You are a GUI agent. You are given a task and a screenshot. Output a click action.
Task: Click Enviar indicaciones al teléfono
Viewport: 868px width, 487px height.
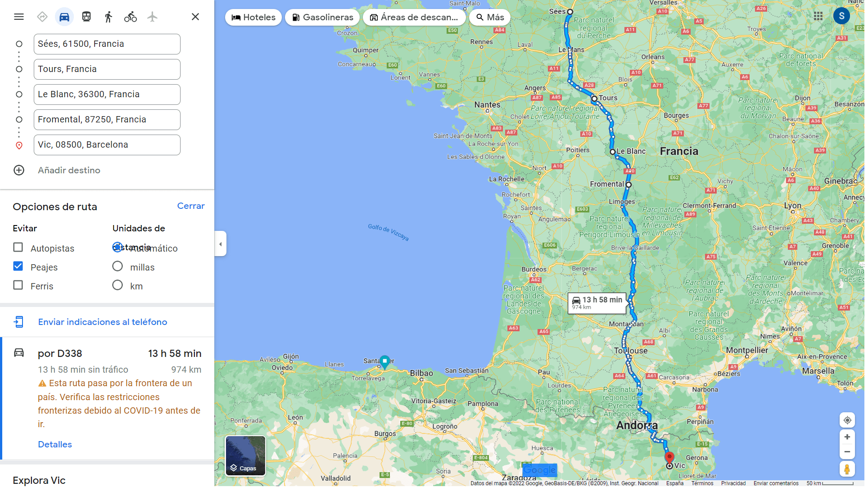click(103, 322)
